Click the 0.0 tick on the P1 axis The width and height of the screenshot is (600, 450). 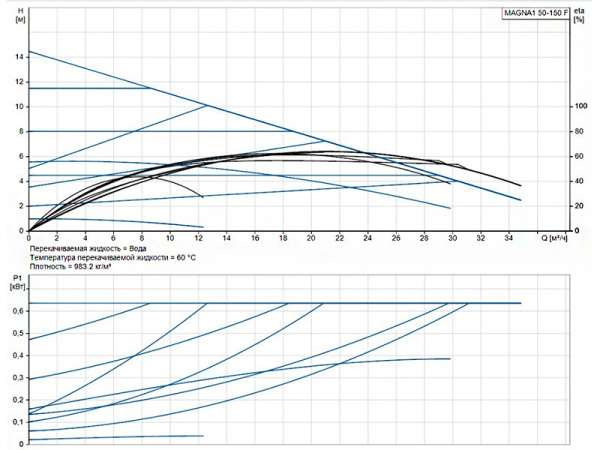pos(17,443)
